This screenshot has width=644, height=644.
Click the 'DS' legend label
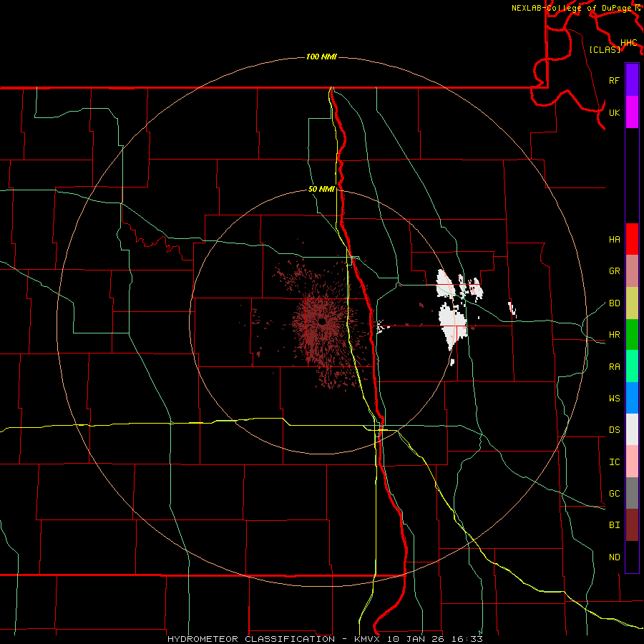click(614, 430)
